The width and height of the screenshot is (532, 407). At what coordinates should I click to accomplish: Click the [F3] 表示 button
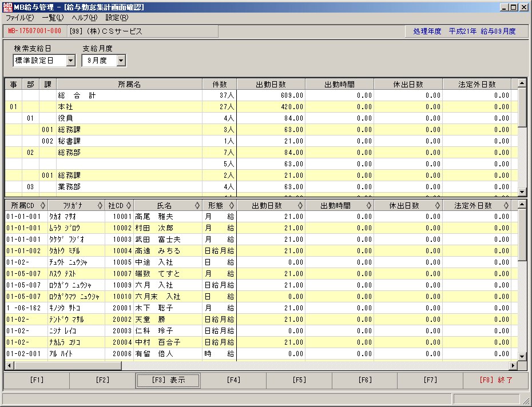click(x=168, y=380)
